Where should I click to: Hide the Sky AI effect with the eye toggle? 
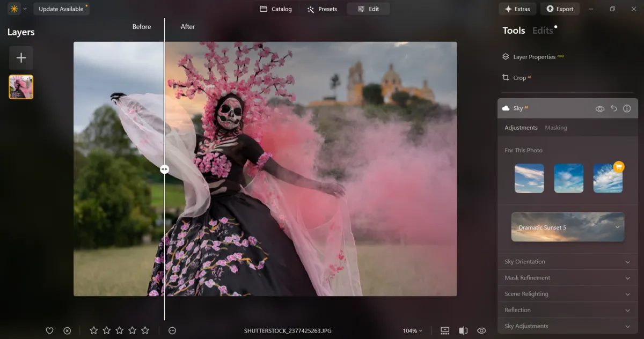coord(600,108)
